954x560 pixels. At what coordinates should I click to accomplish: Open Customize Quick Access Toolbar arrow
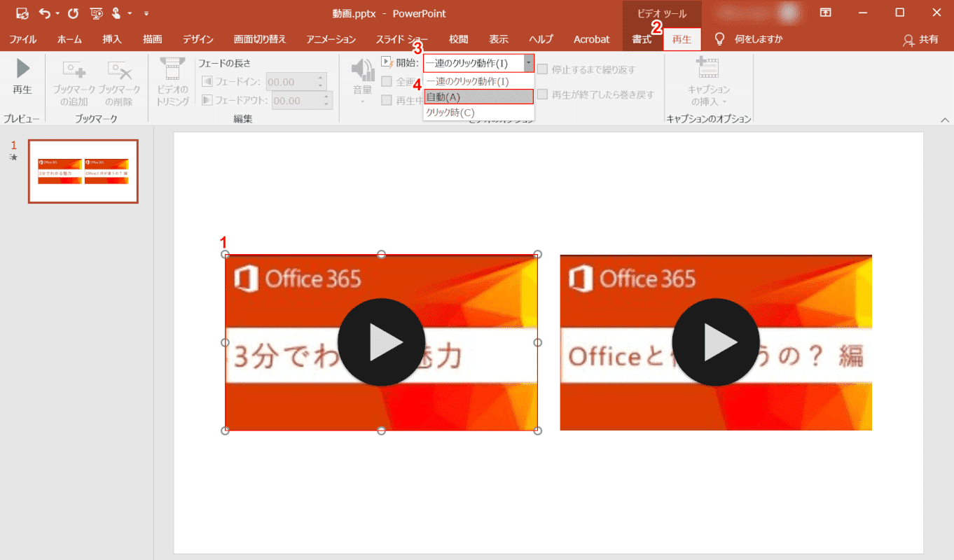(146, 13)
